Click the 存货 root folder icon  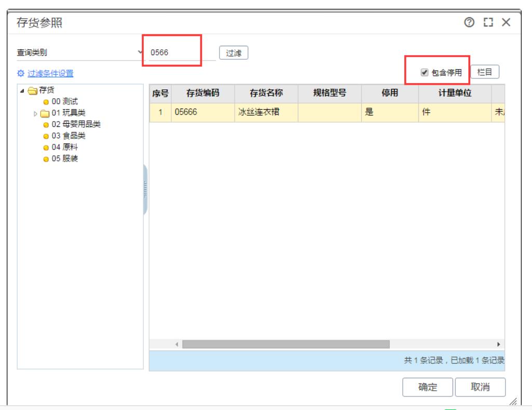pyautogui.click(x=33, y=90)
